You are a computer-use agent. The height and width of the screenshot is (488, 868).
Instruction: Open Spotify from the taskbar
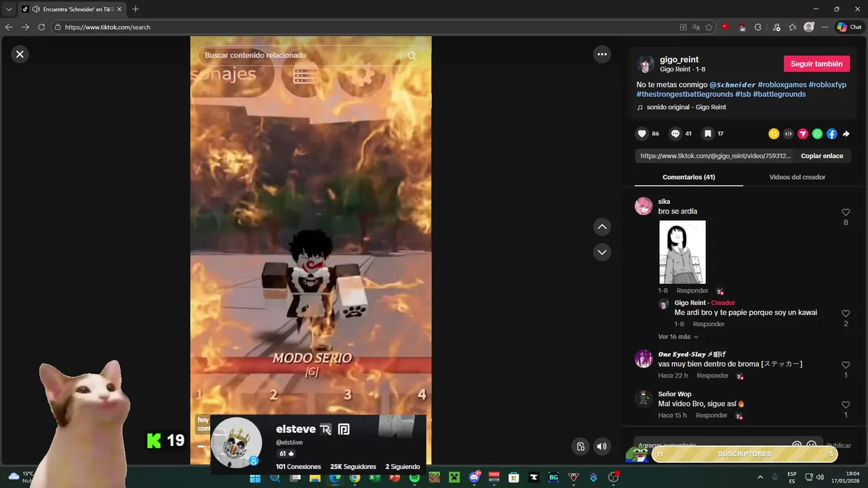[x=414, y=478]
